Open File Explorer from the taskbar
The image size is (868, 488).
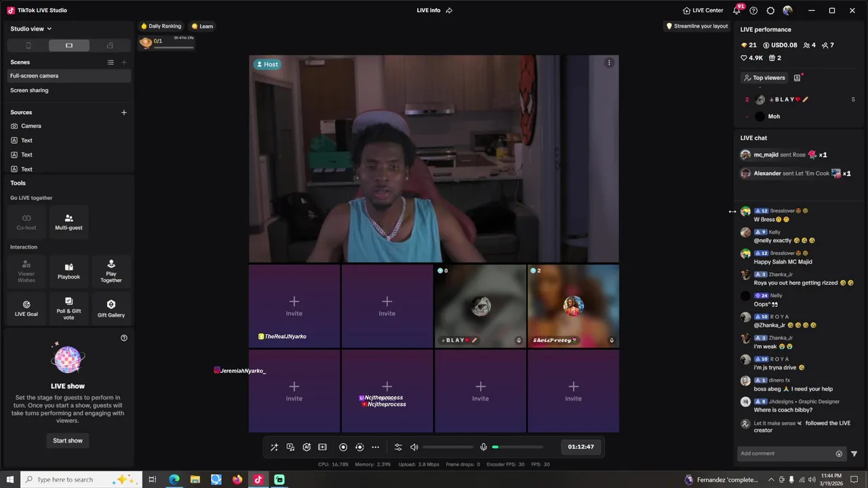(195, 480)
